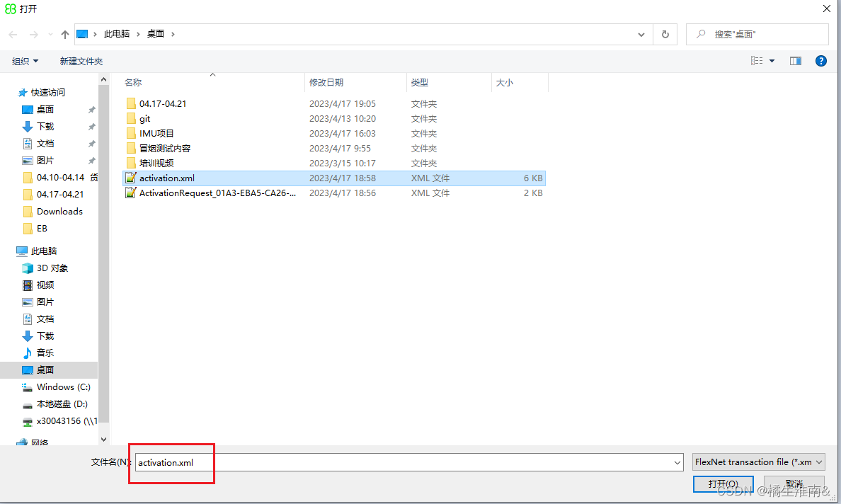Sort files by 修改日期 column header
Viewport: 841px width, 504px height.
click(x=326, y=83)
